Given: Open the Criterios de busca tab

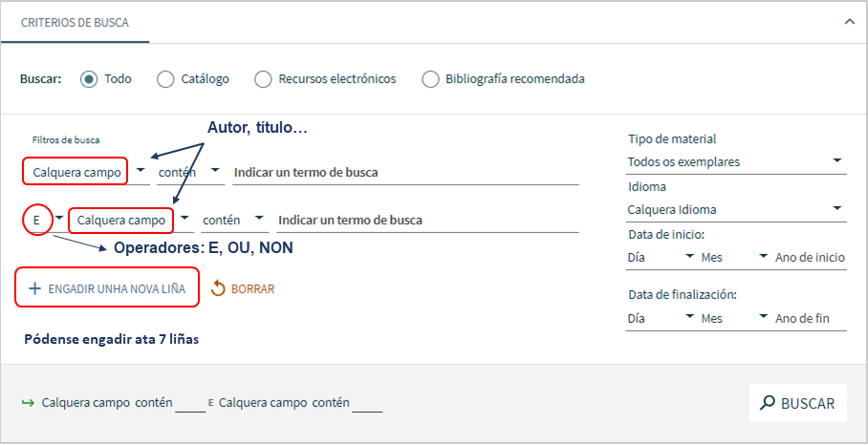Looking at the screenshot, I should click(x=75, y=23).
